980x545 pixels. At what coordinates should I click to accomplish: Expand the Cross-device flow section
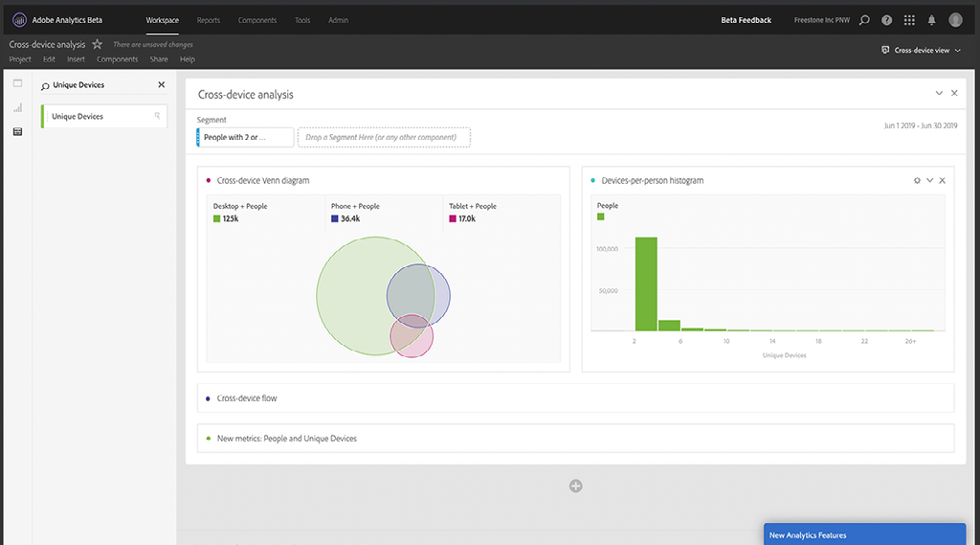coord(575,397)
